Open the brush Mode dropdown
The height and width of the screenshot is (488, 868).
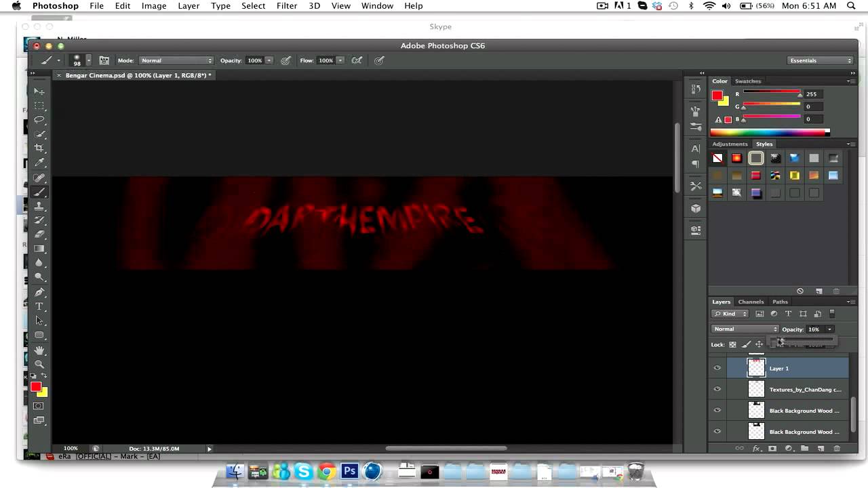tap(177, 60)
